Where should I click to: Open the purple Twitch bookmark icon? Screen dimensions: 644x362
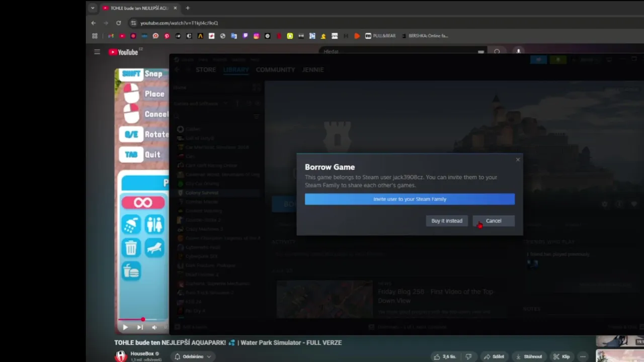click(245, 36)
